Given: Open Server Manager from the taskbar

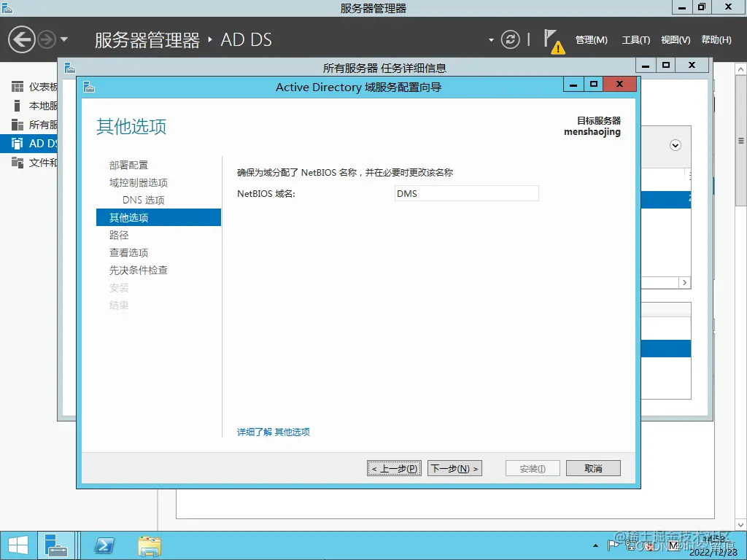Looking at the screenshot, I should (56, 545).
